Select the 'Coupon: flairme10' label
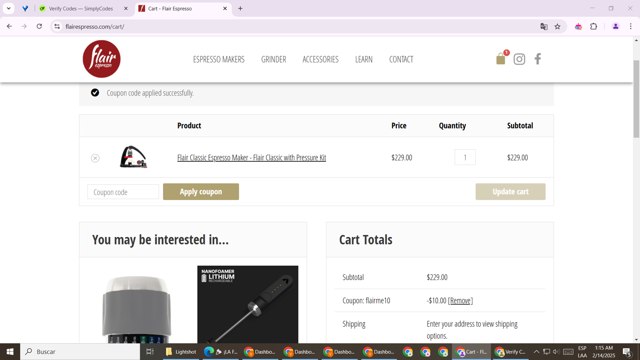 coord(366,301)
